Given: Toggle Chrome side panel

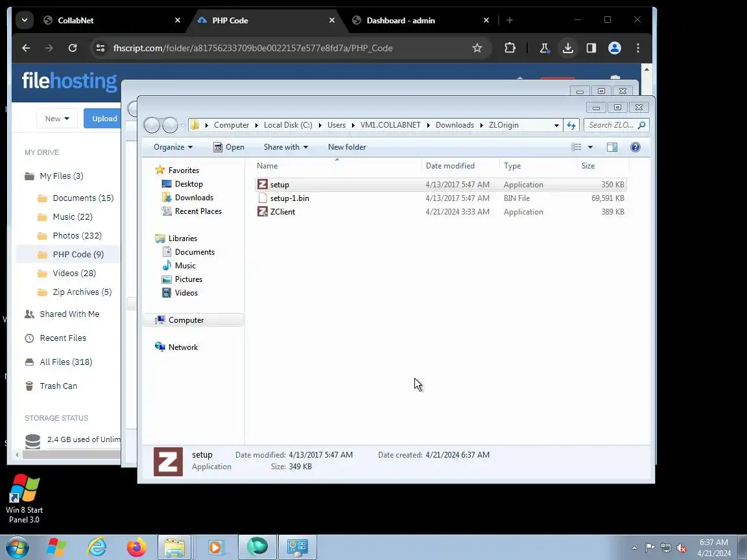Looking at the screenshot, I should pyautogui.click(x=591, y=47).
